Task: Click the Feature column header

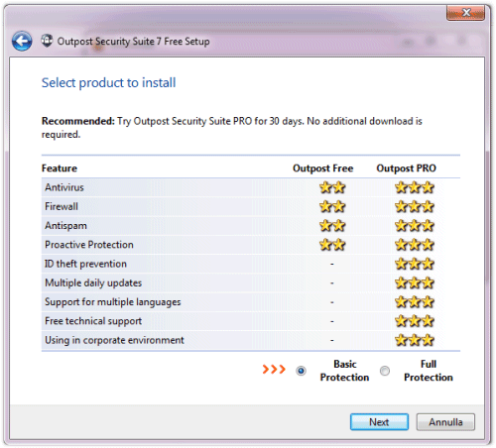Action: pyautogui.click(x=60, y=168)
